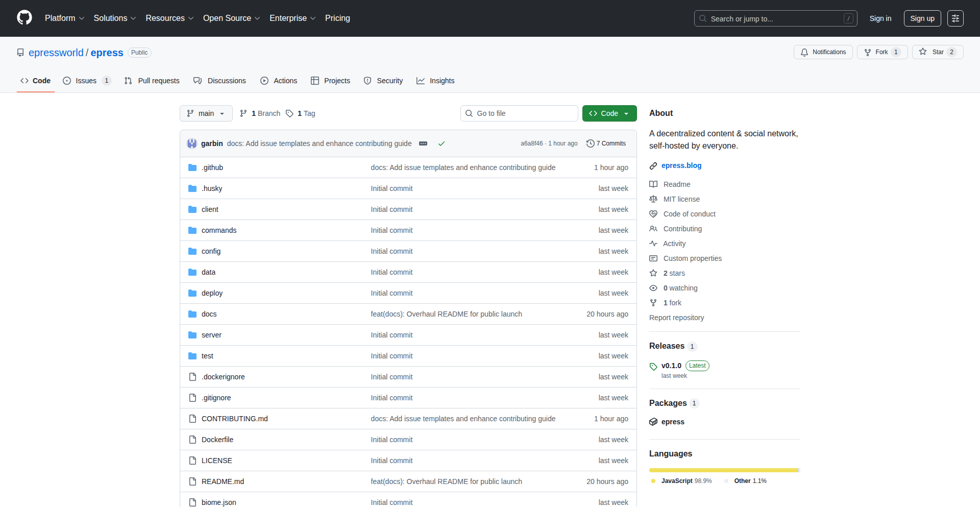Click the Report repository link

pyautogui.click(x=676, y=318)
